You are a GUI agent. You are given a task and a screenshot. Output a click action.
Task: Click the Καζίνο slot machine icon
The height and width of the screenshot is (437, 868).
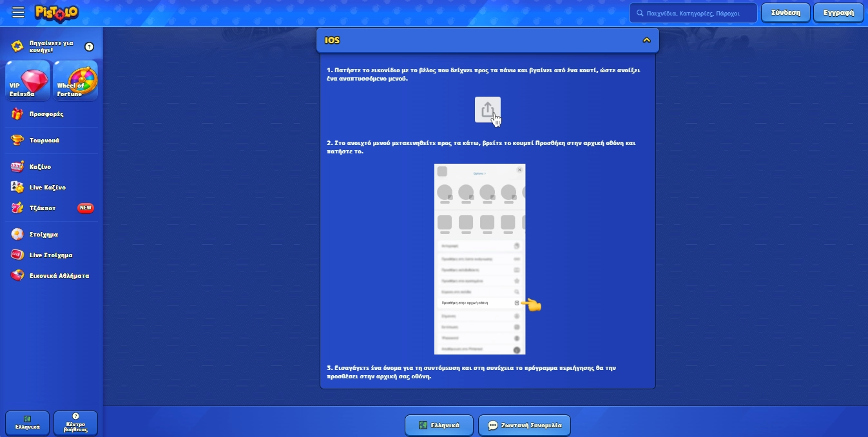point(17,167)
